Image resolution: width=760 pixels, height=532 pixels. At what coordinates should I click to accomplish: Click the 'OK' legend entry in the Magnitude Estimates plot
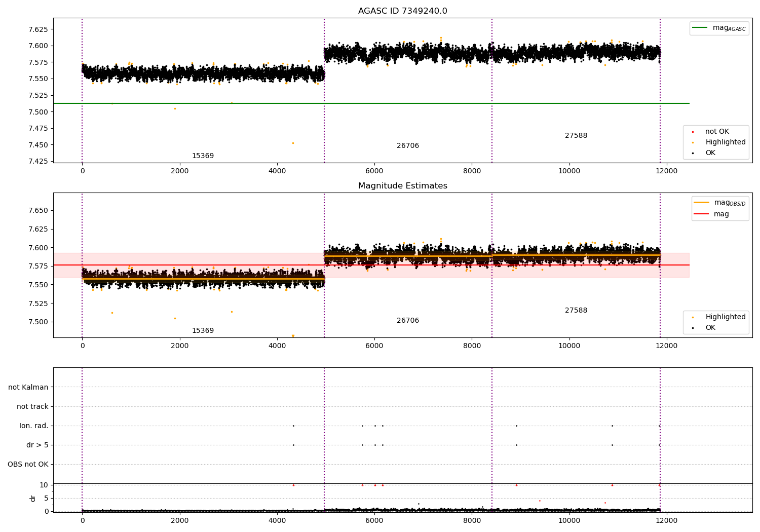(x=710, y=328)
